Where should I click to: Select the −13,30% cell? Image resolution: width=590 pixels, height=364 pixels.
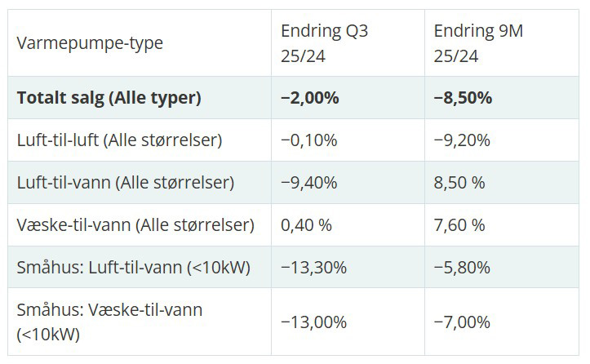coord(313,267)
